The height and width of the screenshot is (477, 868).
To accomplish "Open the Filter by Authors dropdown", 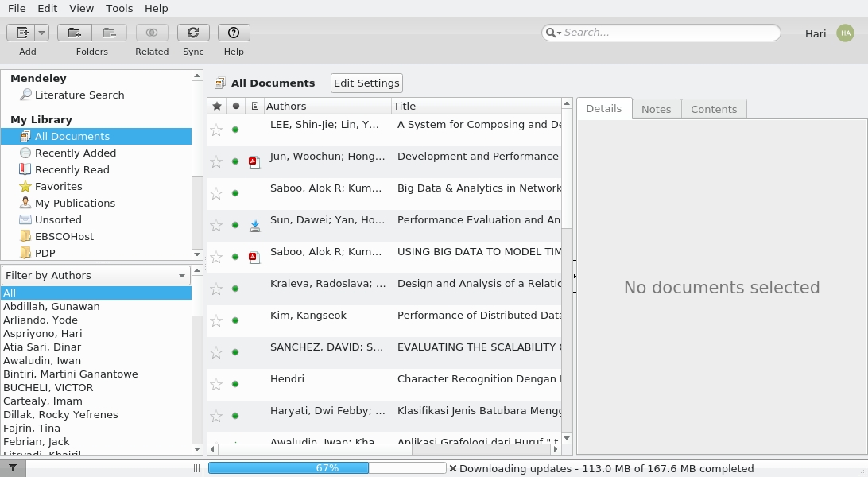I will point(181,275).
